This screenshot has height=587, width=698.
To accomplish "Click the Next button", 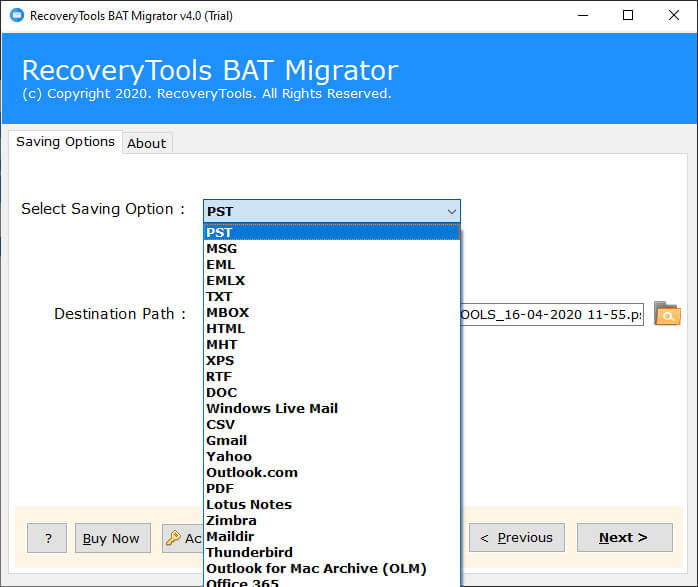I will click(x=624, y=538).
